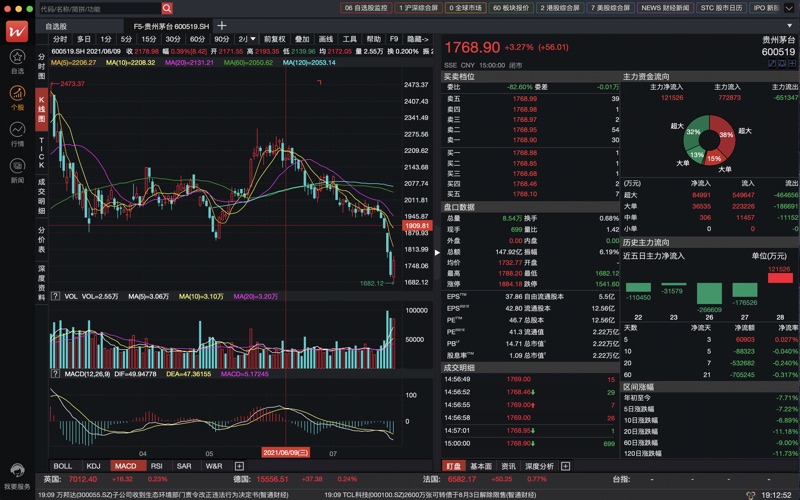This screenshot has height=500, width=800.
Task: Switch to 盯盘 tab
Action: click(x=454, y=466)
